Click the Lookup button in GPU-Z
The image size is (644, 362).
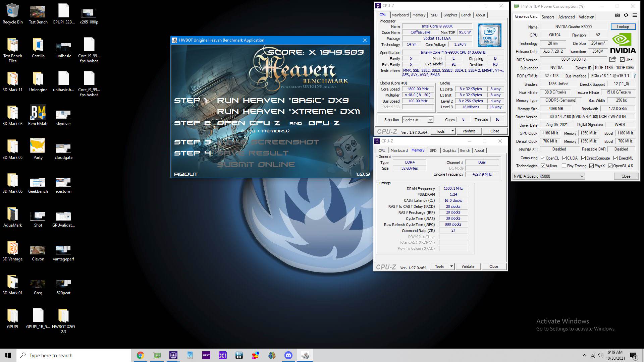point(623,27)
